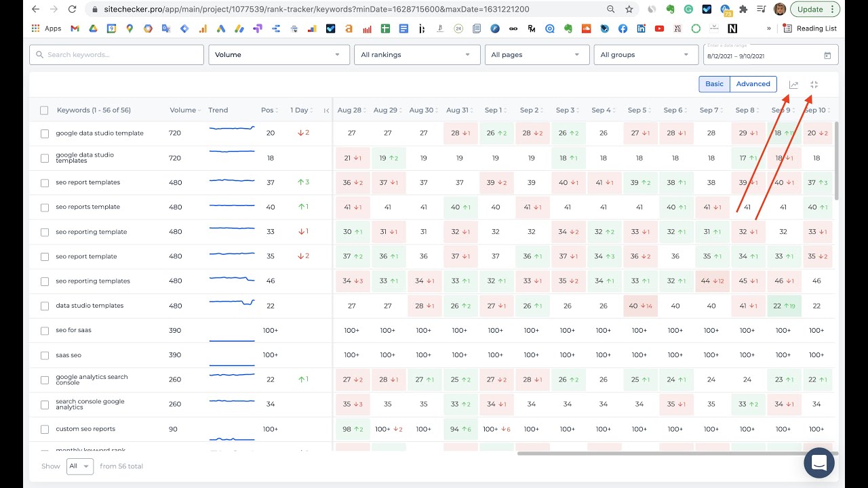Open Google Calendar bookmark

(111, 28)
